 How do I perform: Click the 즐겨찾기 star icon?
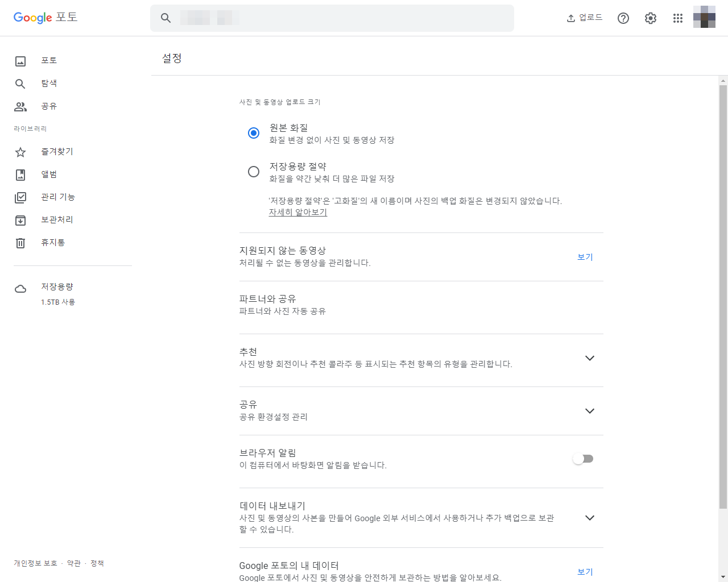tap(20, 152)
